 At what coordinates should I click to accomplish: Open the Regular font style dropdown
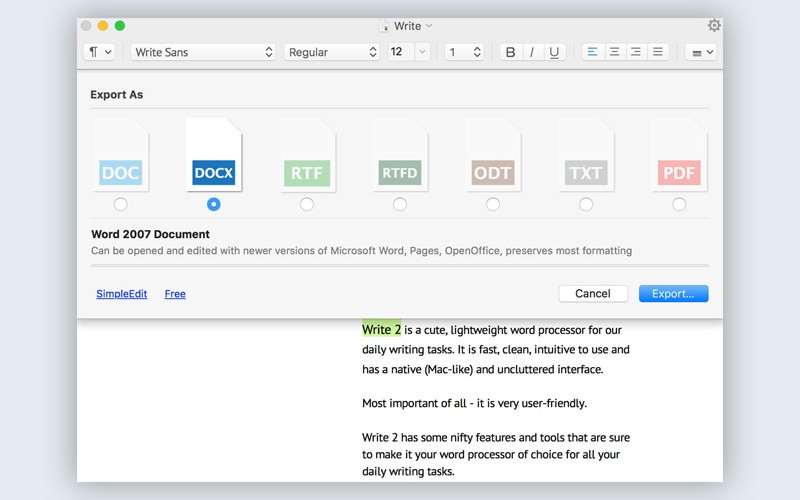(x=332, y=52)
